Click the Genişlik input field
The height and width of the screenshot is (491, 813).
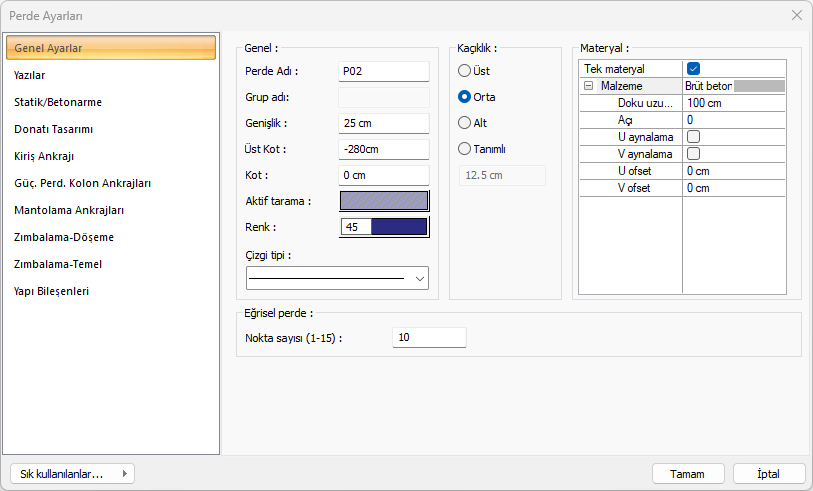point(384,123)
